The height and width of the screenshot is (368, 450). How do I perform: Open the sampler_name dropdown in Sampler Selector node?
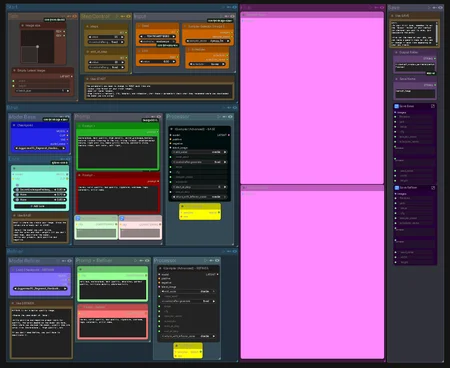click(x=208, y=41)
